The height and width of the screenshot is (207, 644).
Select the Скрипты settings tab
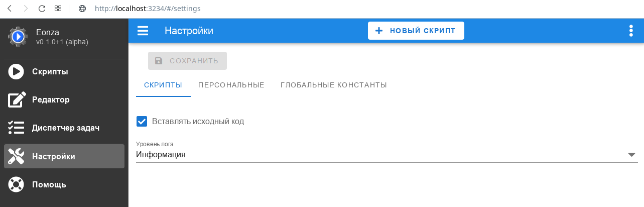click(163, 85)
